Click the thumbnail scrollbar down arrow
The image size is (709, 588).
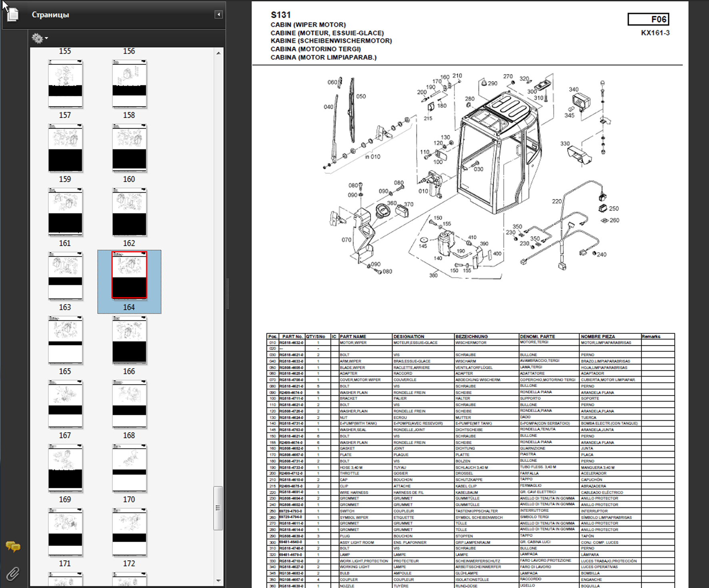[218, 580]
